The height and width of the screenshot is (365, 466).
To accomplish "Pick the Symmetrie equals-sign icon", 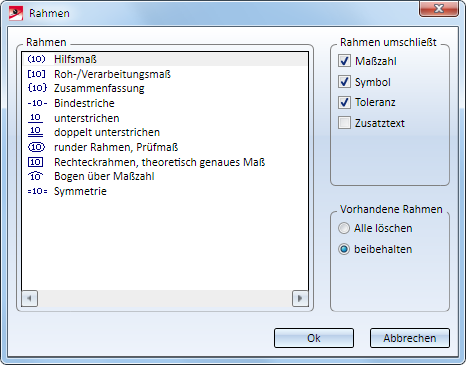I will tap(37, 191).
